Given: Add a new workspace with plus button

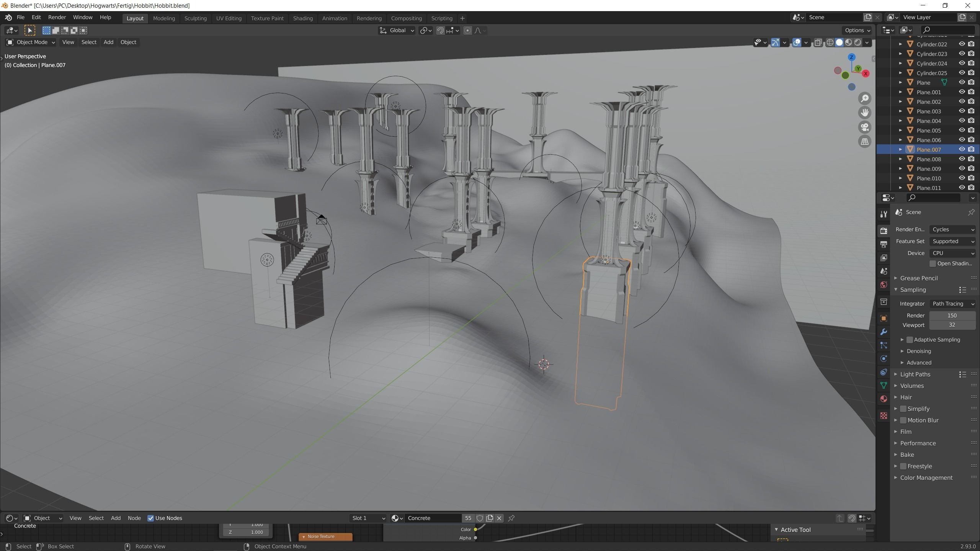Looking at the screenshot, I should coord(462,18).
